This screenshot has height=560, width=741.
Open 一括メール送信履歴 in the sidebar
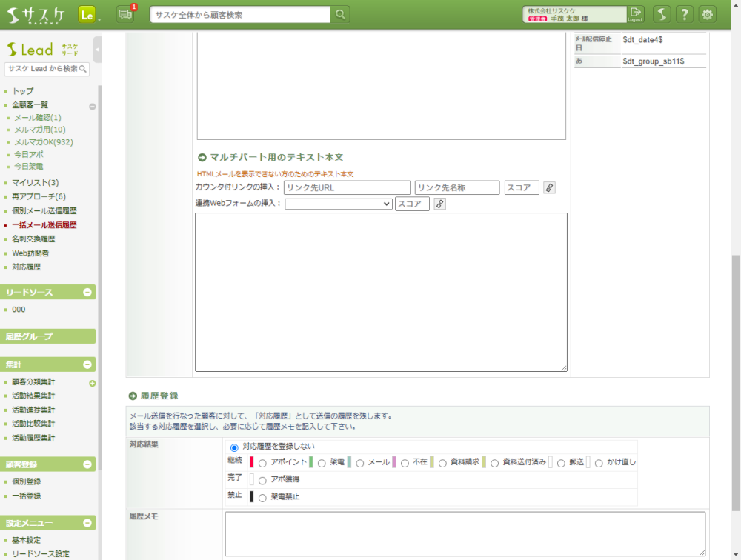(x=44, y=225)
